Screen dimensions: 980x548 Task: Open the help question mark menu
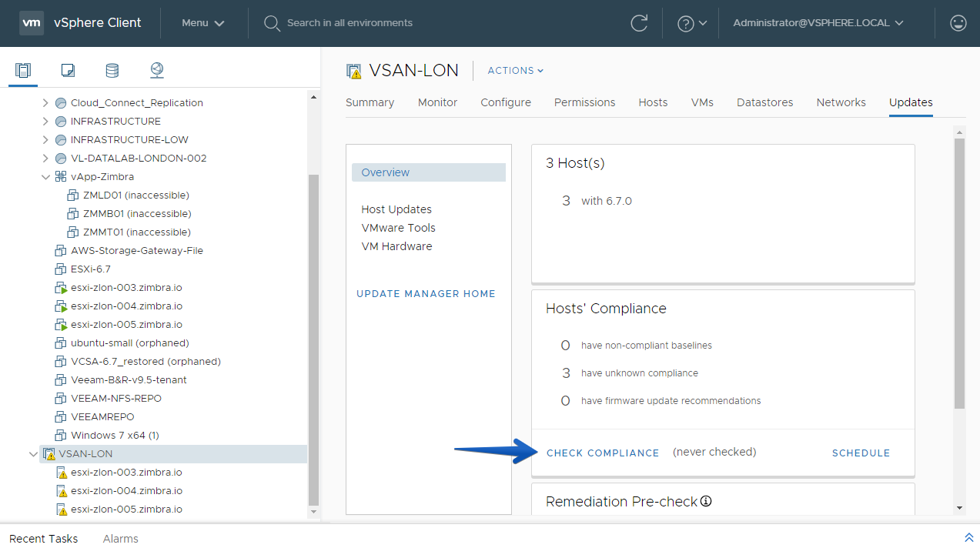coord(692,23)
